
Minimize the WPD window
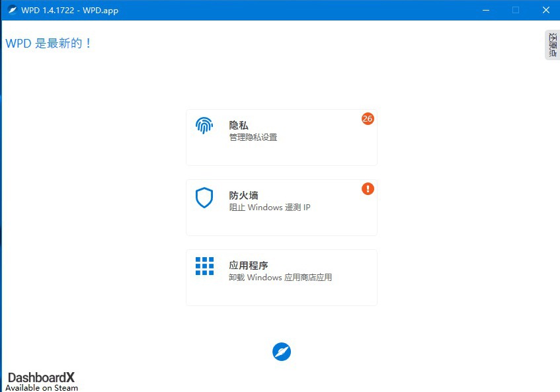coord(486,10)
